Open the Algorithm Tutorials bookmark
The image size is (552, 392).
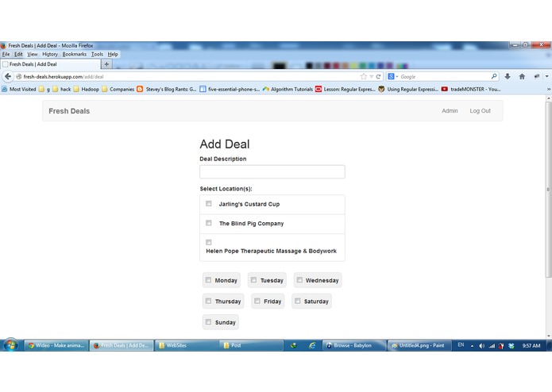(x=288, y=90)
